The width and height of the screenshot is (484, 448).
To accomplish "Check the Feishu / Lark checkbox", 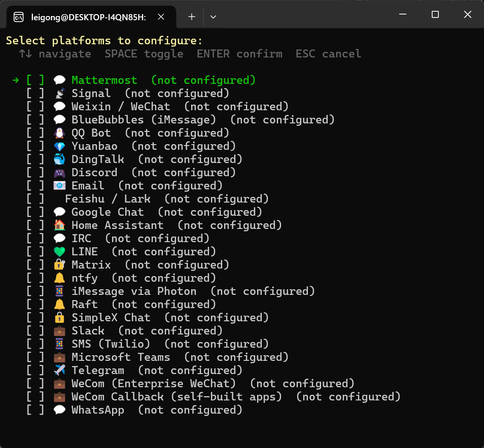I will tap(35, 199).
